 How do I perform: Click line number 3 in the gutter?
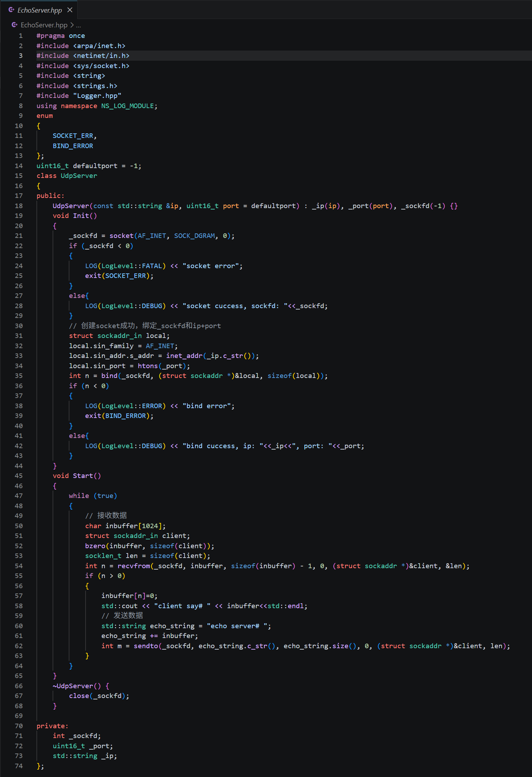coord(21,56)
